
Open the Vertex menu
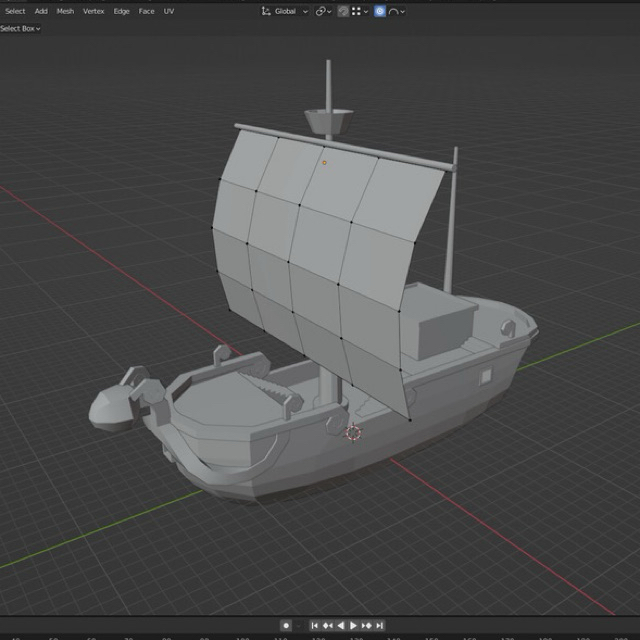93,11
